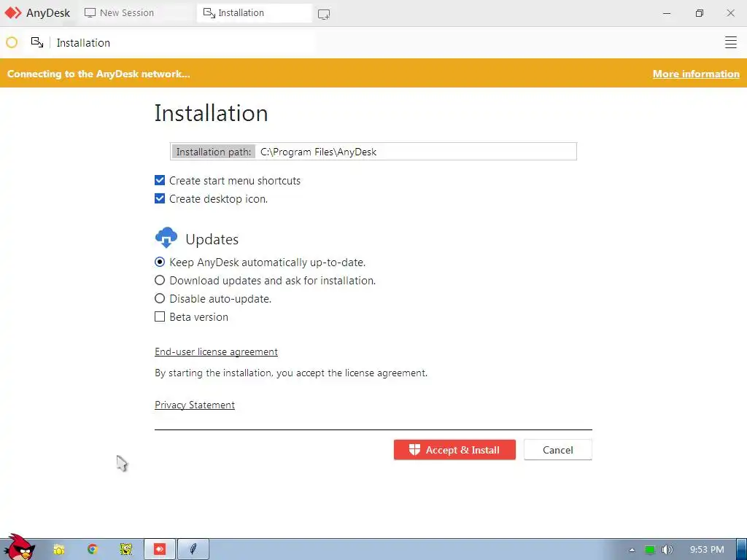Open the yellow folder taskbar icon
The height and width of the screenshot is (560, 747).
pyautogui.click(x=59, y=550)
